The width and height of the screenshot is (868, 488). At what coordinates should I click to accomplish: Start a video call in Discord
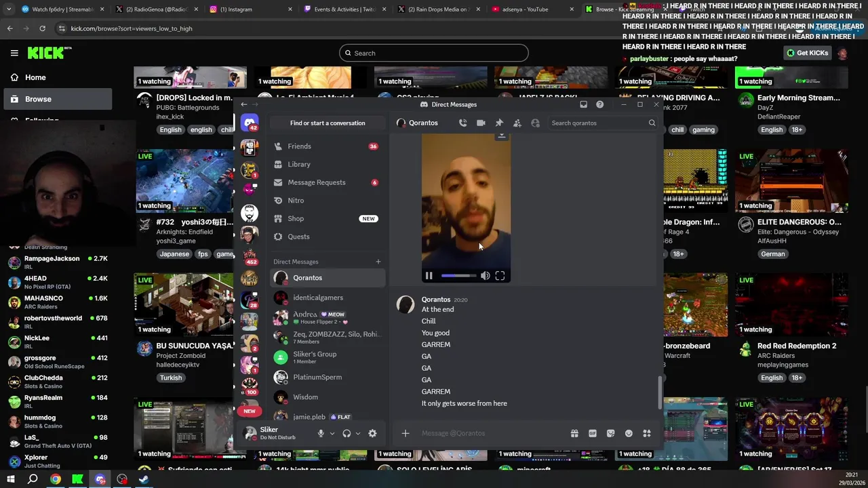(x=481, y=123)
